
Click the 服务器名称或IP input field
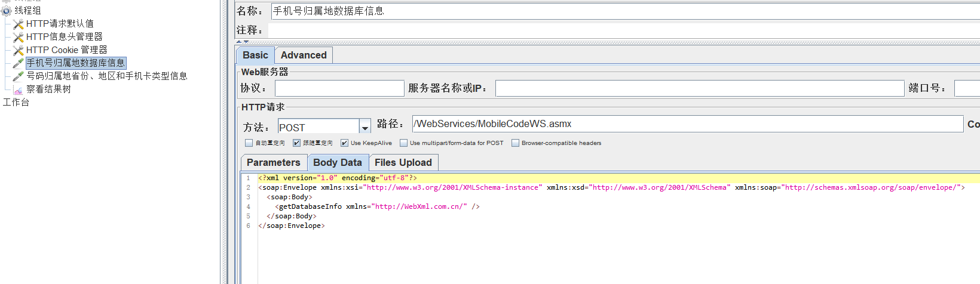pos(700,88)
